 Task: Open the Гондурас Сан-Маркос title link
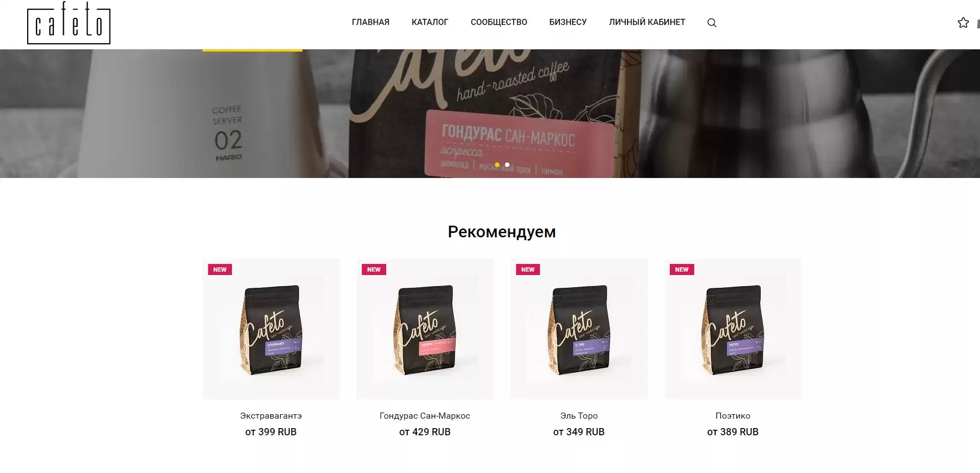coord(425,415)
